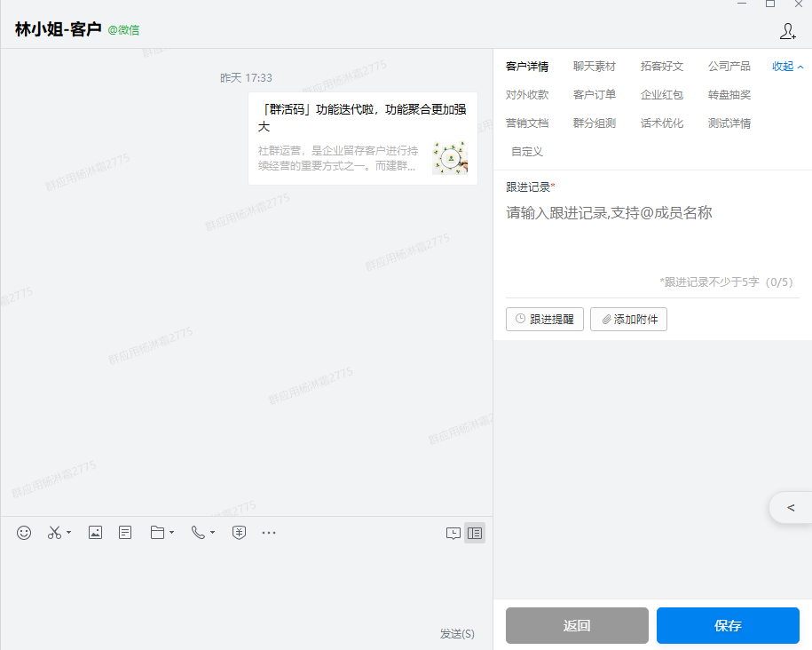Collapse tabs using 收起 link
The height and width of the screenshot is (650, 812).
coord(787,67)
